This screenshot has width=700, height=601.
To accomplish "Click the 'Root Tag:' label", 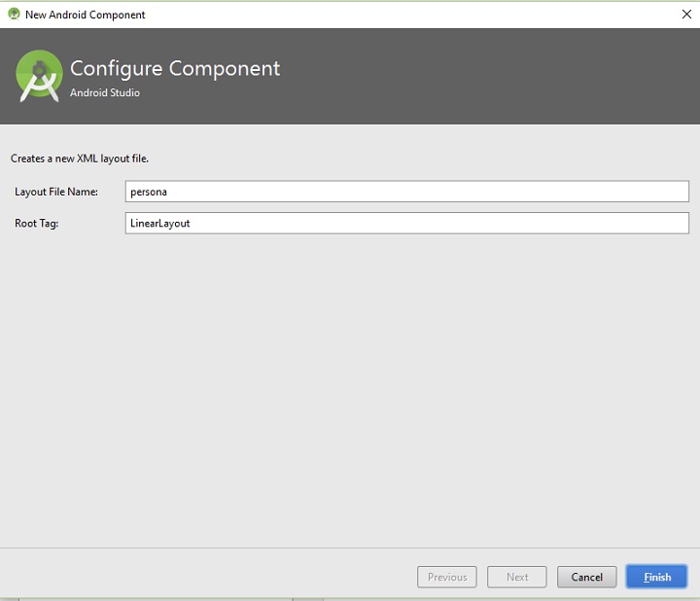I will 37,223.
